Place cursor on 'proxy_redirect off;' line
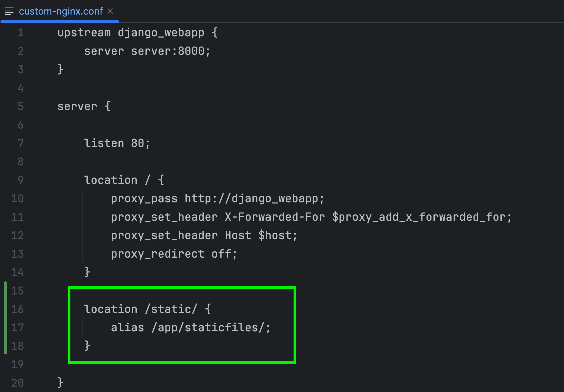The image size is (564, 392). 174,254
